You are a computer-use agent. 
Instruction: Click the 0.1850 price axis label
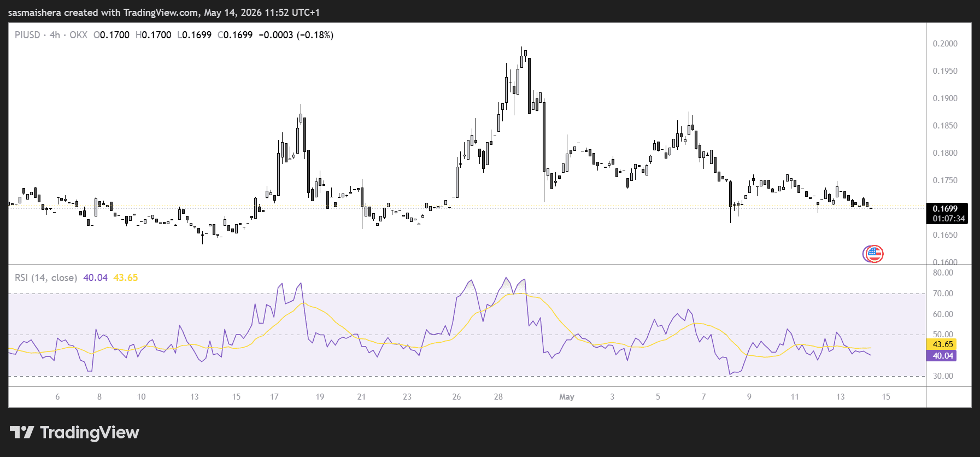pos(945,126)
